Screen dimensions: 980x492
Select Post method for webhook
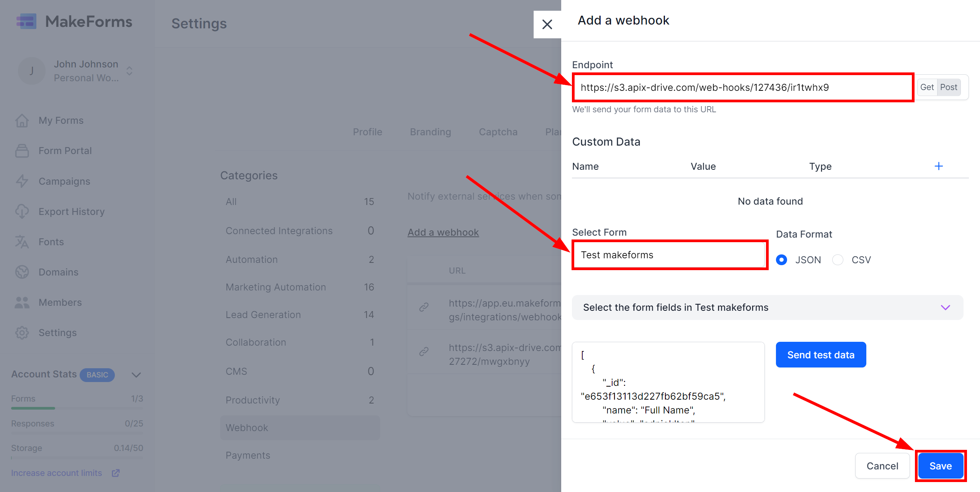pyautogui.click(x=949, y=87)
